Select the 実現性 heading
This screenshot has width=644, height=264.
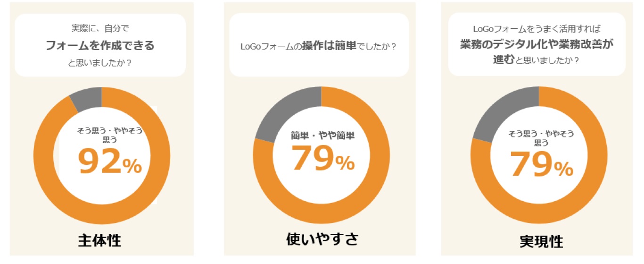pos(541,241)
